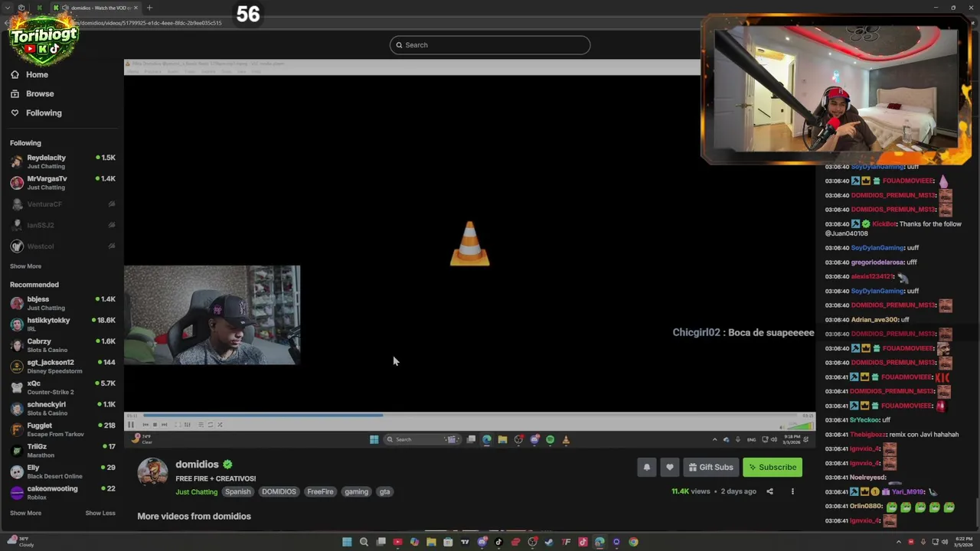Switch to the domidios VOD browser tab

point(97,8)
